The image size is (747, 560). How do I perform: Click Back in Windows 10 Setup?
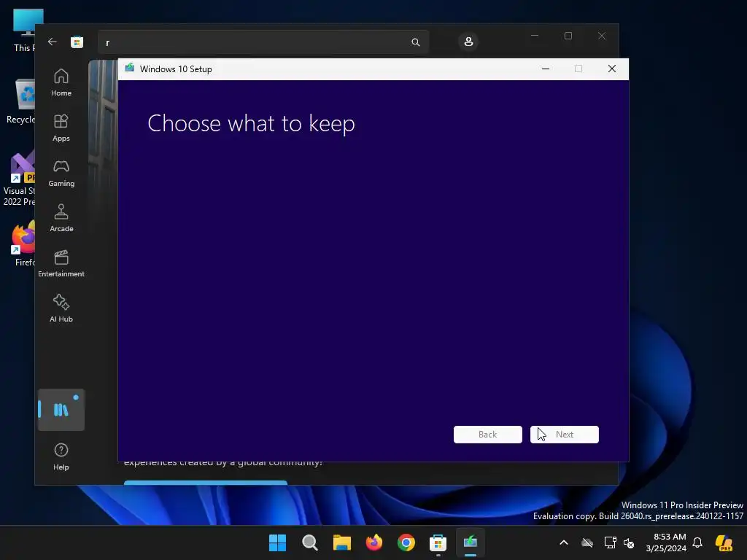[x=488, y=435]
